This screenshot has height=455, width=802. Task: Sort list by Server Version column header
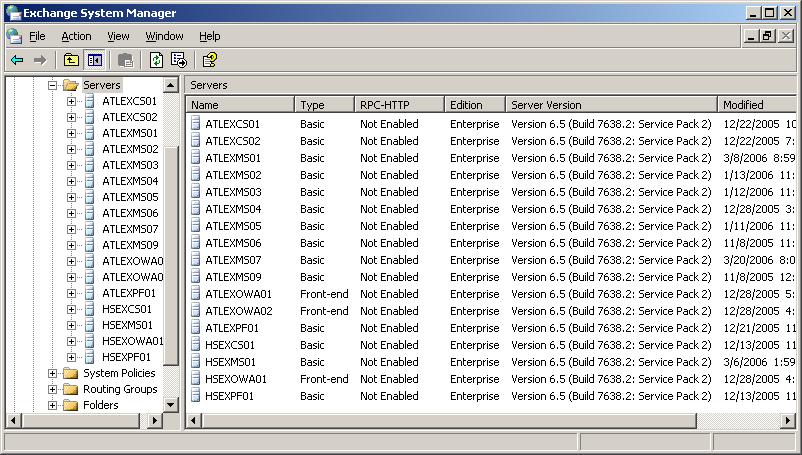click(x=612, y=105)
